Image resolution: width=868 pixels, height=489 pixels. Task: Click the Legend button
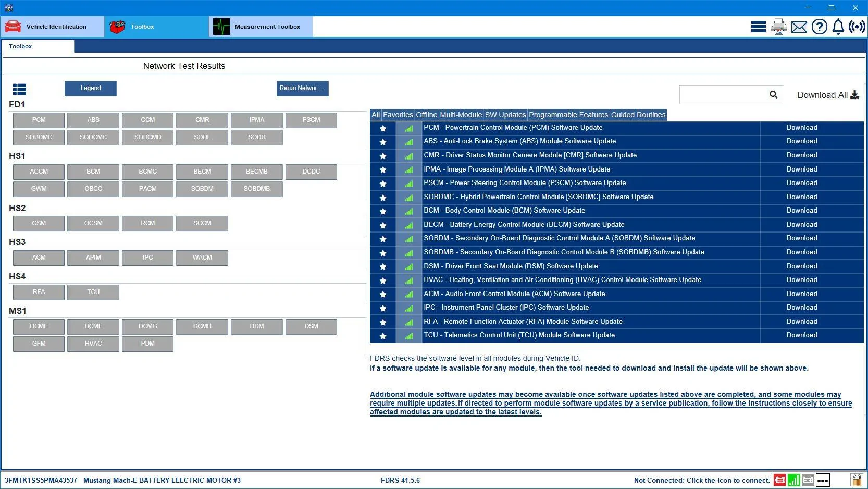coord(91,88)
